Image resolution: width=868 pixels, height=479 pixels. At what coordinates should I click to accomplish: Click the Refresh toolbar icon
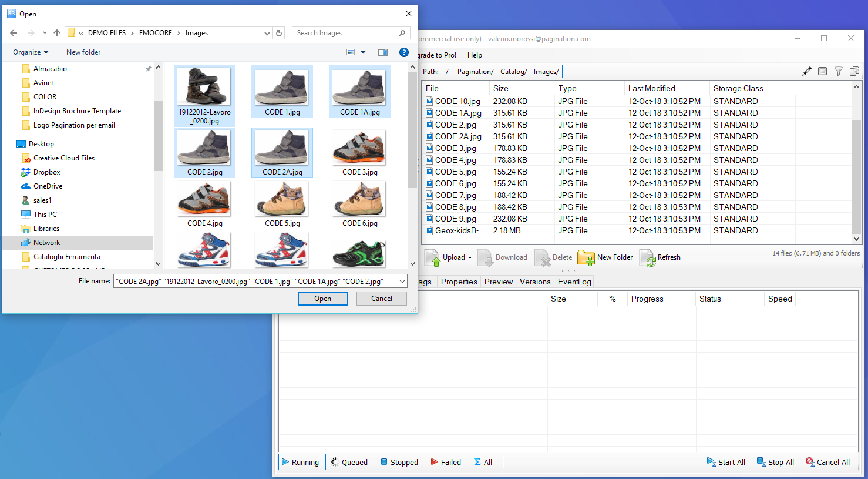point(648,257)
